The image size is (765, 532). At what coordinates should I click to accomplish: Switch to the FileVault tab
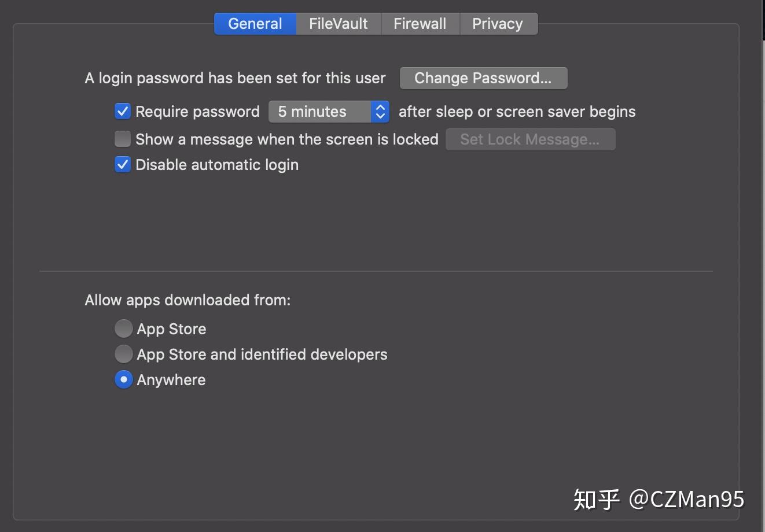[x=338, y=23]
